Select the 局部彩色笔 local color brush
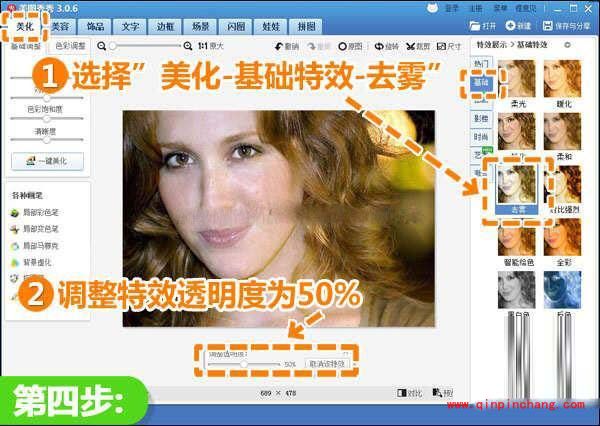The image size is (600, 426). [35, 212]
